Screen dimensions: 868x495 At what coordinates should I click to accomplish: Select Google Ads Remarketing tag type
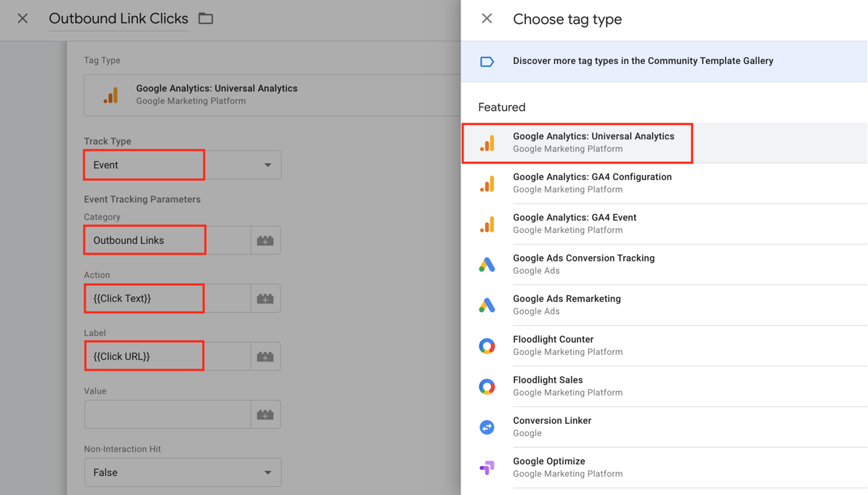(665, 306)
